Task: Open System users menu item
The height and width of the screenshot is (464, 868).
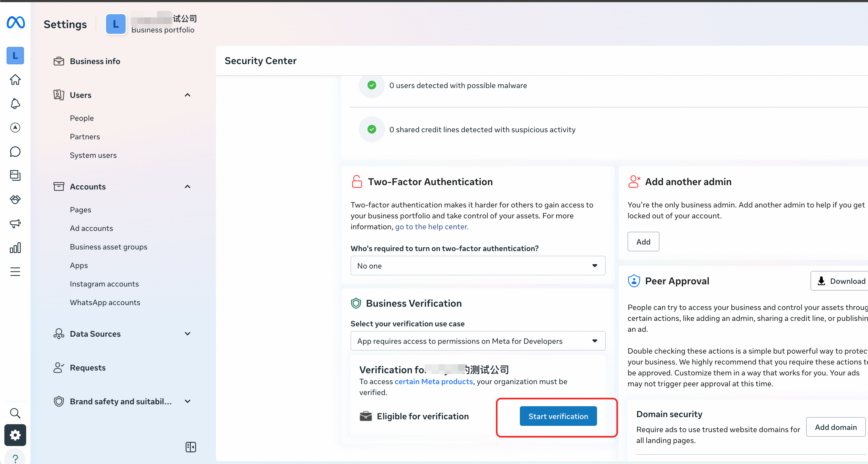Action: point(93,155)
